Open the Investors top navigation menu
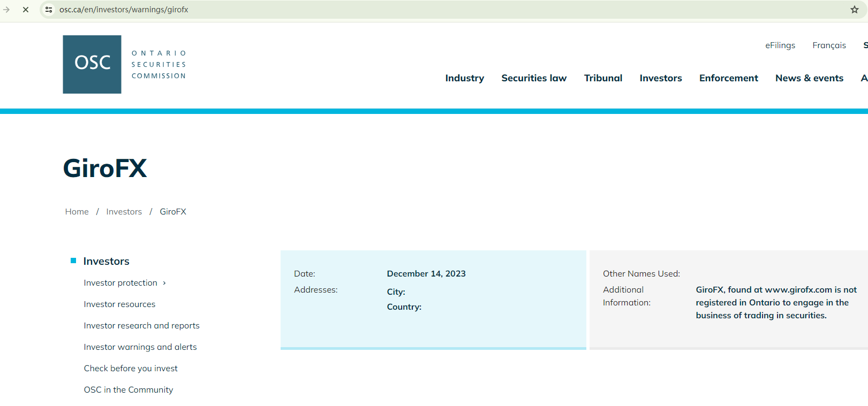The width and height of the screenshot is (868, 406). [661, 78]
